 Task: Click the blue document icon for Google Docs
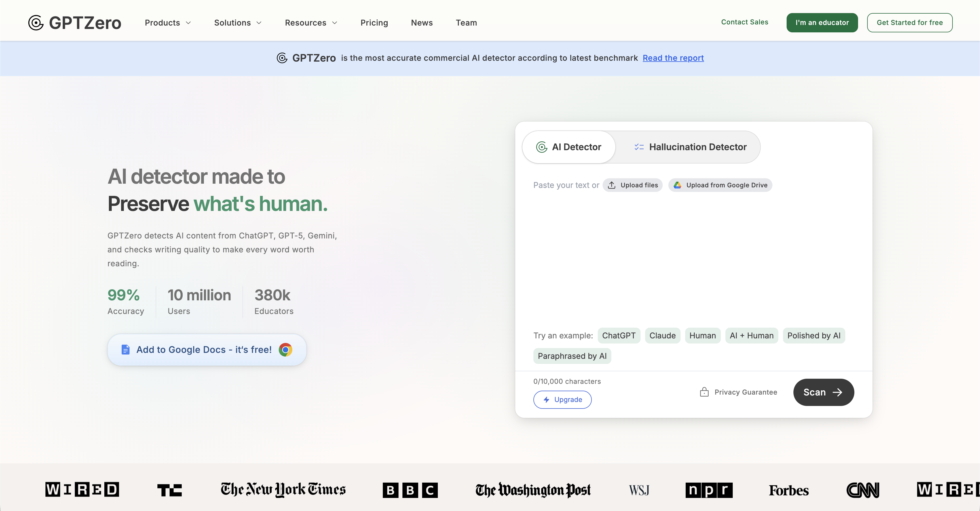pyautogui.click(x=125, y=349)
